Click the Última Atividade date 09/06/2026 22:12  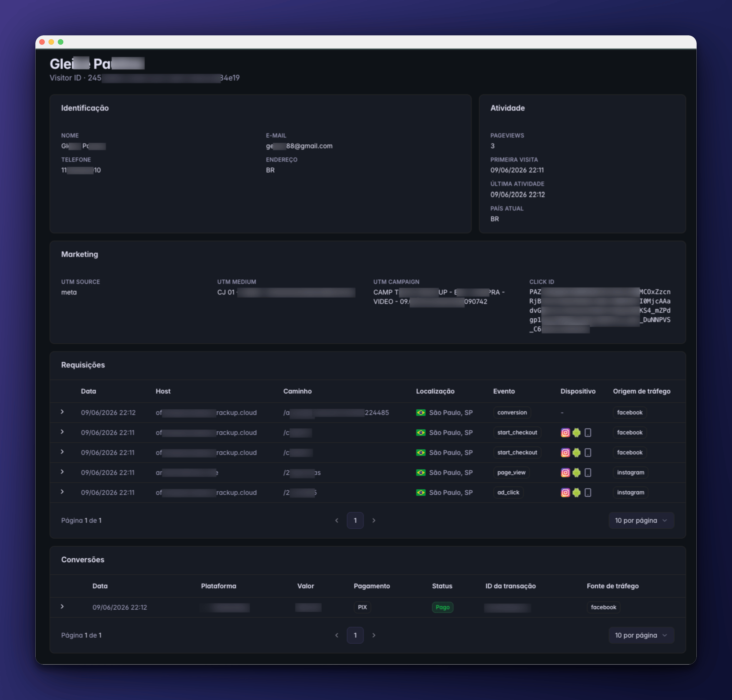pyautogui.click(x=517, y=194)
